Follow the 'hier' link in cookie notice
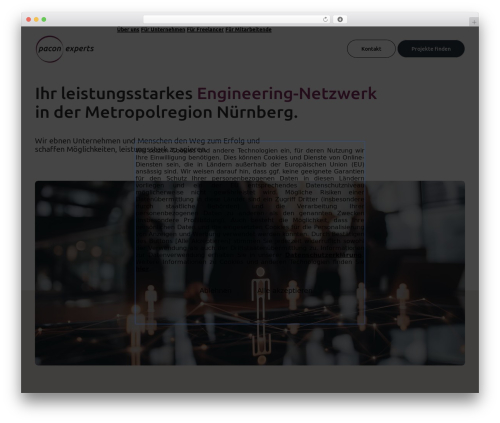500x423 pixels. pyautogui.click(x=142, y=269)
